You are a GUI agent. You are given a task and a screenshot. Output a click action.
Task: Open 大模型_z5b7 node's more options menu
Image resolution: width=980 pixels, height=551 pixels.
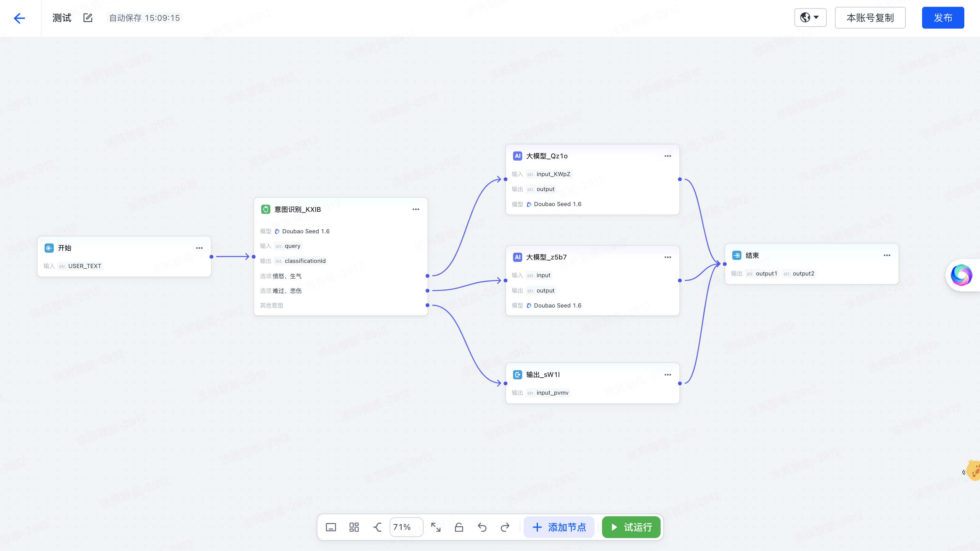pos(668,257)
